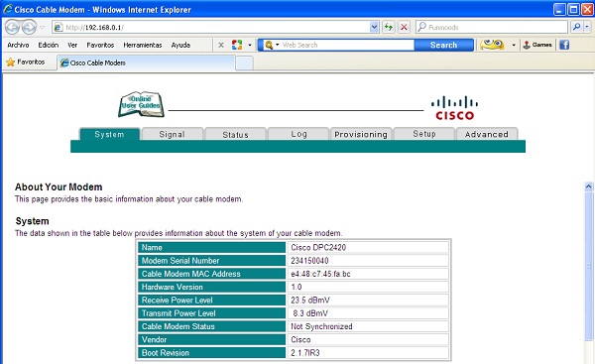Click the serial number '234150040'
595x364 pixels.
coord(309,261)
